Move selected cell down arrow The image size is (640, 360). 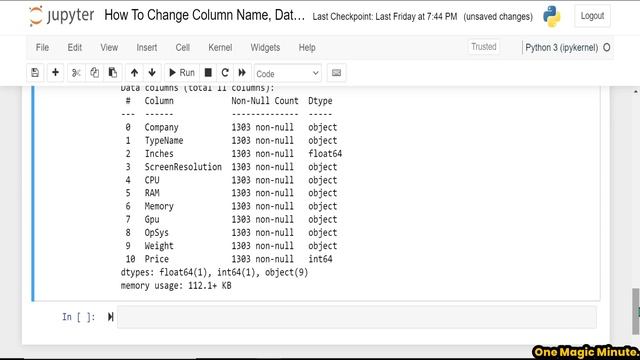point(152,73)
